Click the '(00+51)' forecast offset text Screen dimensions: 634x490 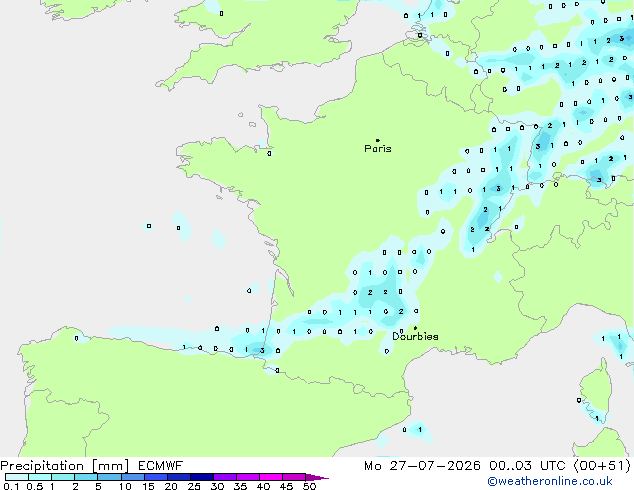point(602,466)
